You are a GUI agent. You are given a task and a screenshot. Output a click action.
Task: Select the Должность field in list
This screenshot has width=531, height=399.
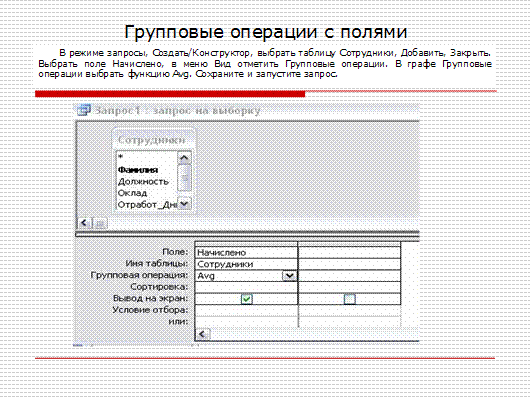coord(143,182)
